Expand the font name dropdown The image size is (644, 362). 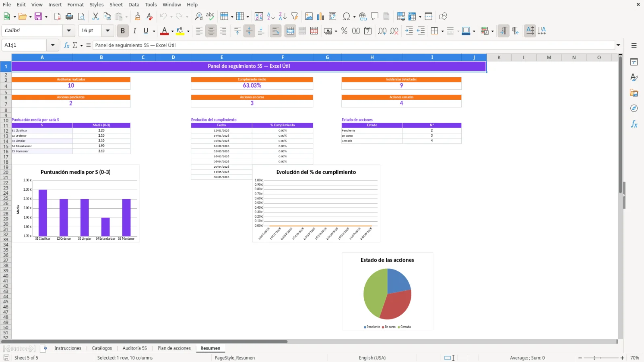tap(69, 31)
